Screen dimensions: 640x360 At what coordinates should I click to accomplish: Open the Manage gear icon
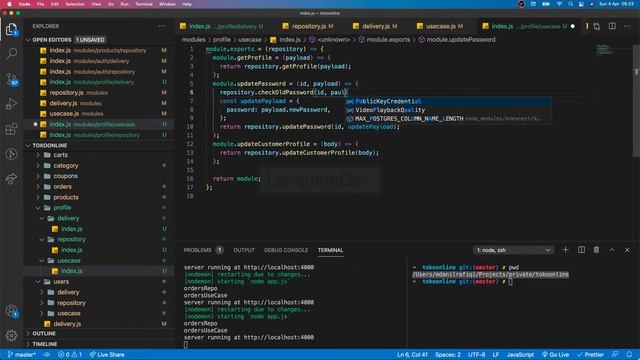click(11, 336)
